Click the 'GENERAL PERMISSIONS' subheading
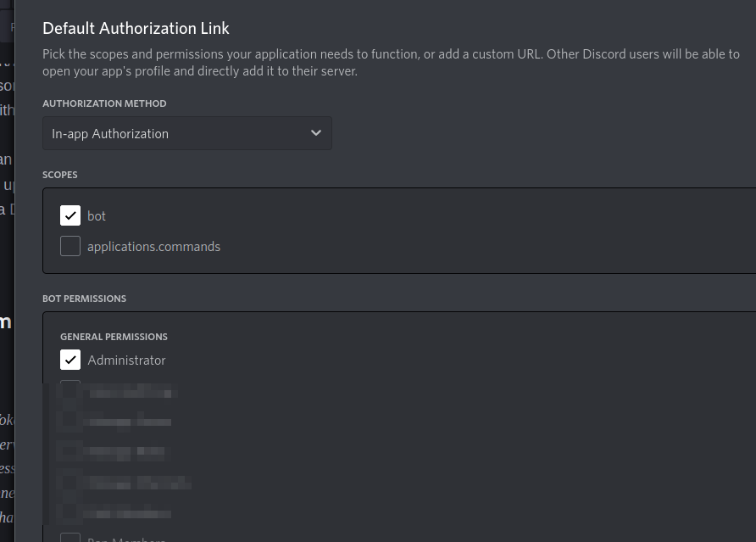The width and height of the screenshot is (756, 542). pos(114,337)
